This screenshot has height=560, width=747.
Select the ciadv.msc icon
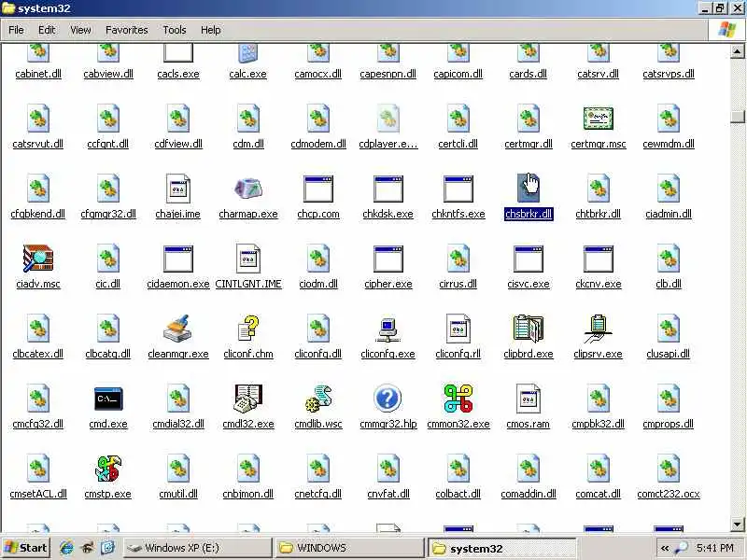tap(38, 259)
